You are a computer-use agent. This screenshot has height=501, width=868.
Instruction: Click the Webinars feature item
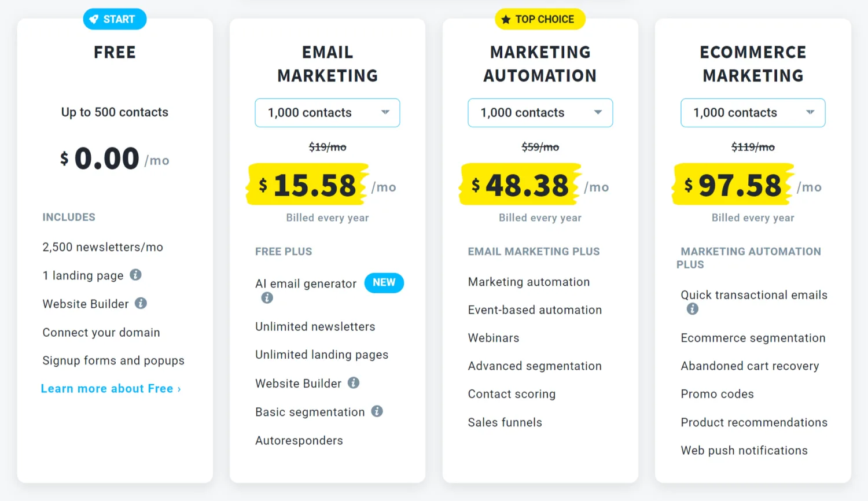pyautogui.click(x=493, y=338)
